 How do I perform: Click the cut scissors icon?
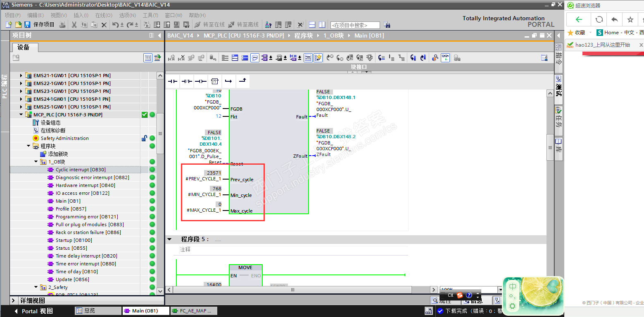[x=74, y=25]
